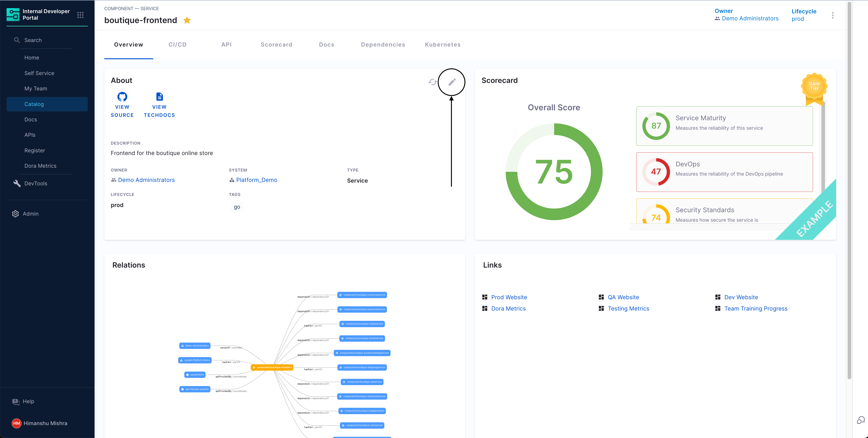Image resolution: width=868 pixels, height=438 pixels.
Task: Open the apps grid icon in sidebar header
Action: (x=80, y=15)
